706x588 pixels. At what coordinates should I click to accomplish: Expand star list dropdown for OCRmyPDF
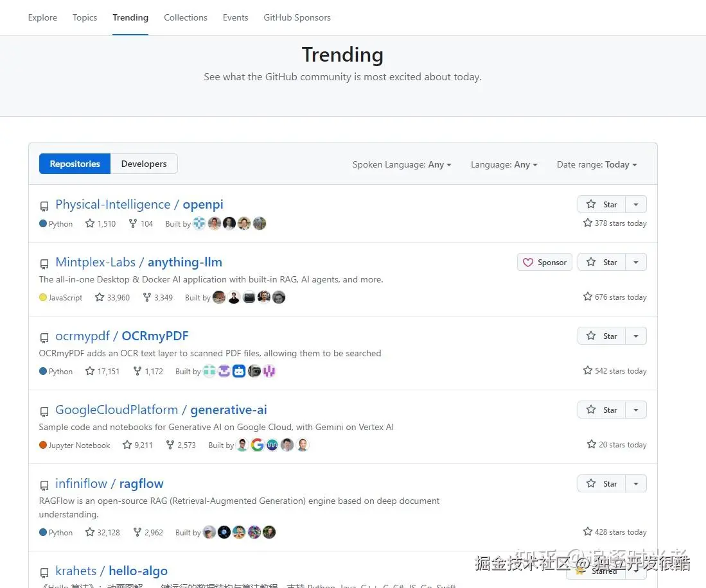coord(636,336)
